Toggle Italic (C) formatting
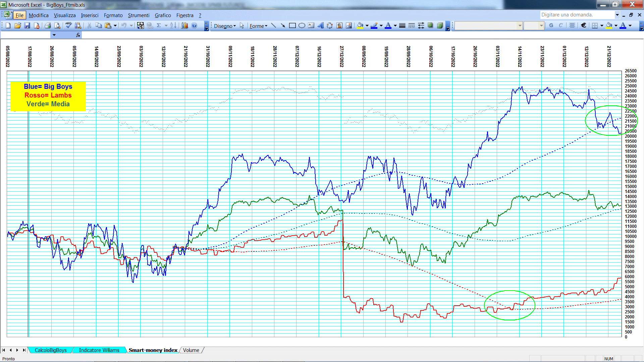The height and width of the screenshot is (362, 644). click(560, 25)
